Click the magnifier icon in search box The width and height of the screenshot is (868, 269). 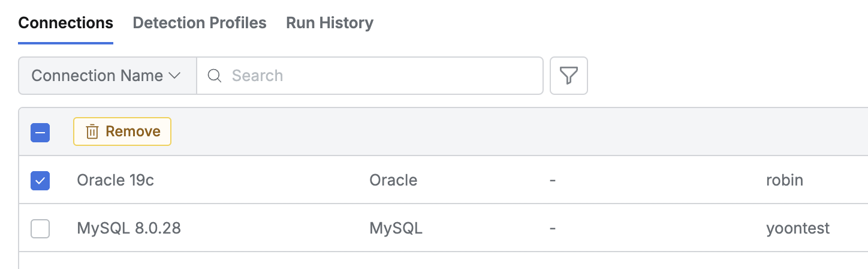215,76
